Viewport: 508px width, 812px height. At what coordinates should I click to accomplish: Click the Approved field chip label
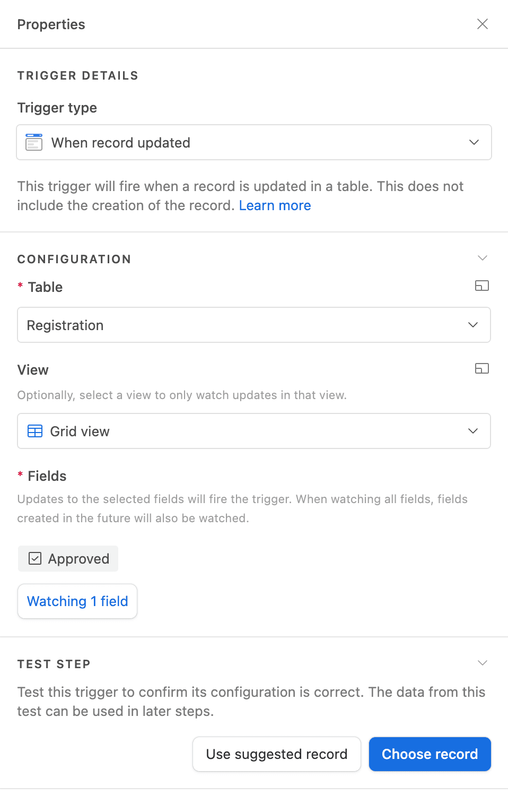[x=78, y=559]
